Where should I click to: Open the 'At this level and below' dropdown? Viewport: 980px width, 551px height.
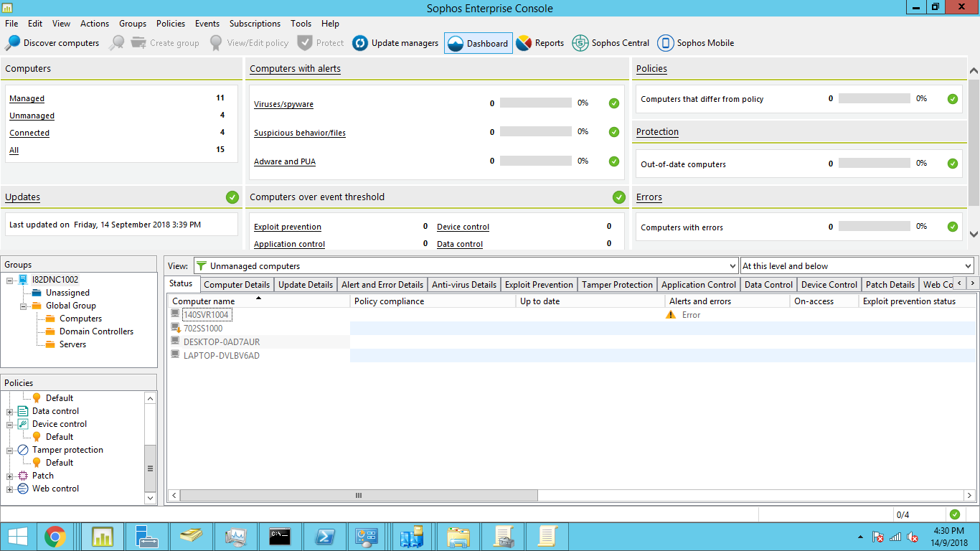click(857, 265)
